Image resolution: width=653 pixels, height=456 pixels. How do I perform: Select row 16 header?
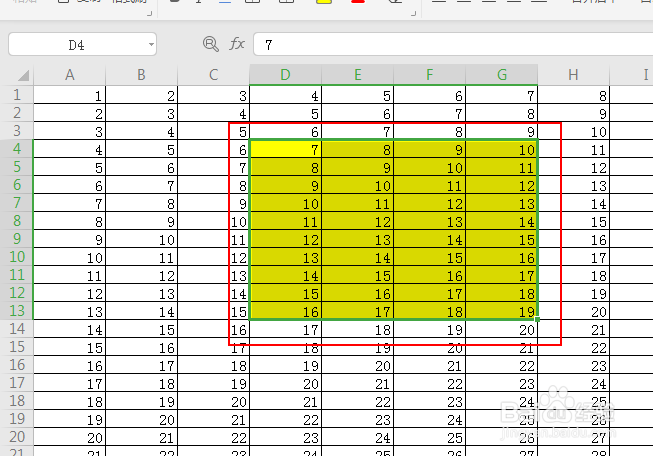pos(17,365)
